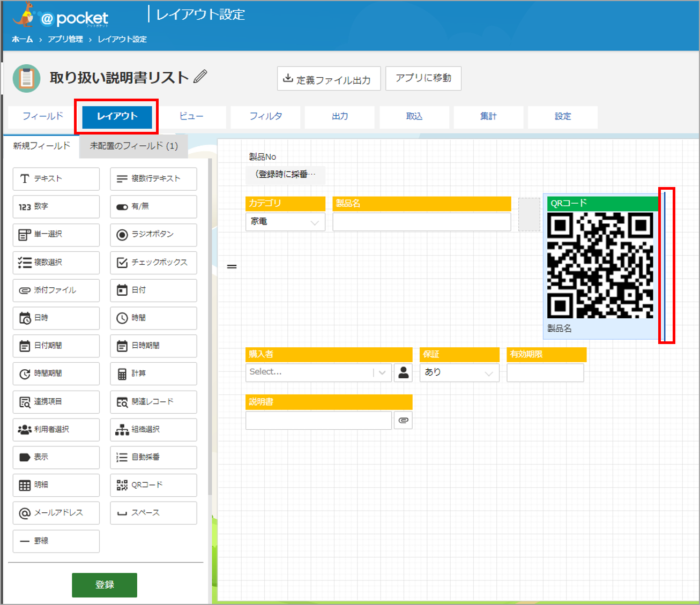Select the QRコード field type in palette
The width and height of the screenshot is (700, 605).
pos(154,485)
